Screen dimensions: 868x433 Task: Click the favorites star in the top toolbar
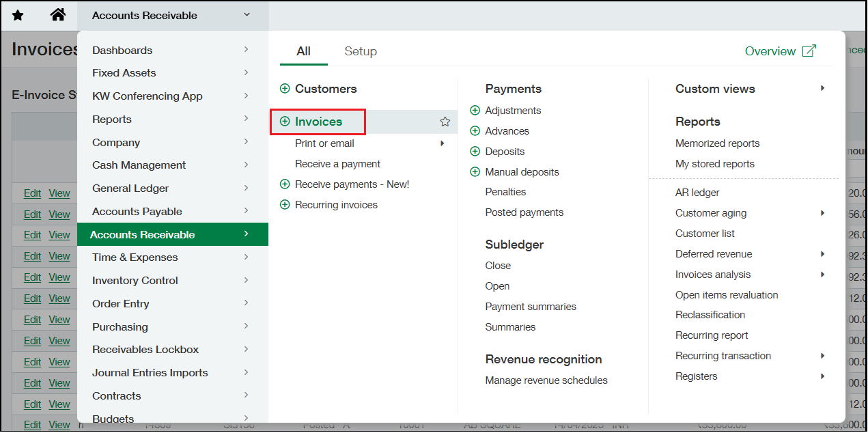pyautogui.click(x=17, y=14)
